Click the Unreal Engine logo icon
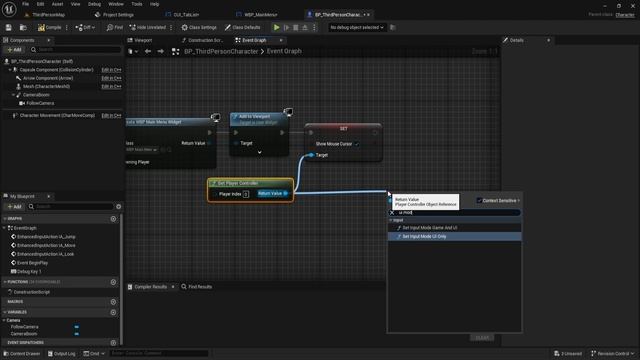640x360 pixels. point(9,9)
